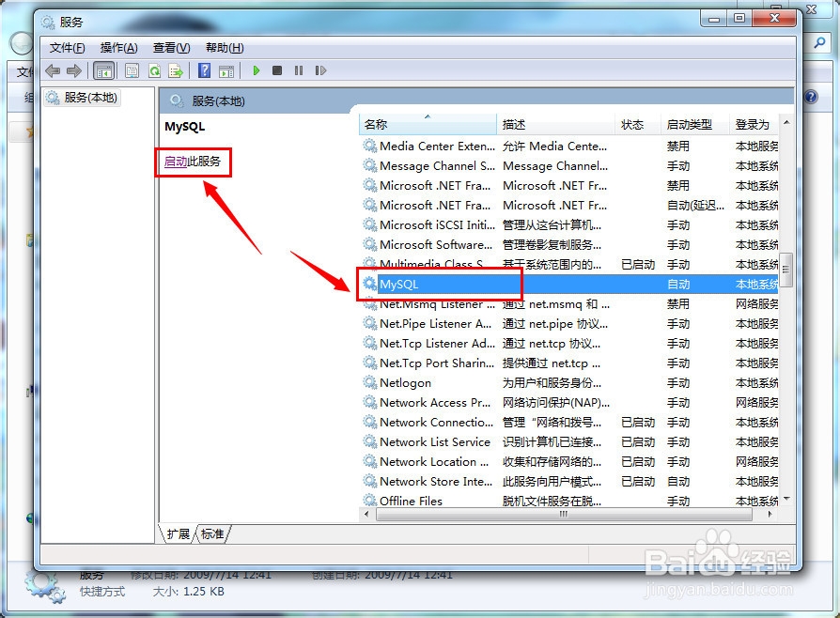Open the Properties toolbar icon
Image resolution: width=840 pixels, height=618 pixels.
pos(132,70)
